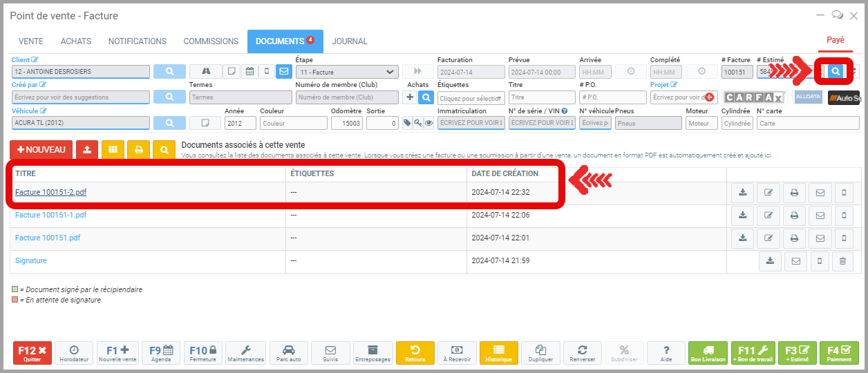868x373 pixels.
Task: Click the Couleur input field
Action: pyautogui.click(x=293, y=123)
